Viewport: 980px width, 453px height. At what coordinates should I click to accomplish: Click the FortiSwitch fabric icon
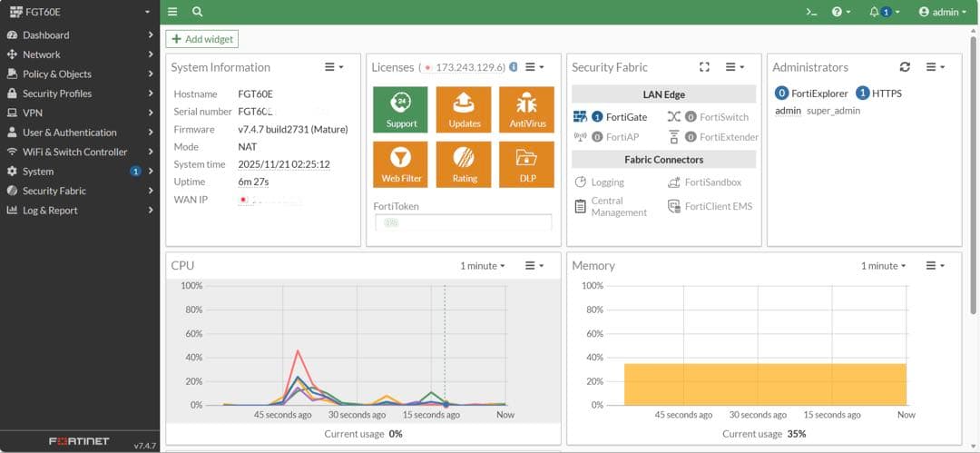pos(673,117)
